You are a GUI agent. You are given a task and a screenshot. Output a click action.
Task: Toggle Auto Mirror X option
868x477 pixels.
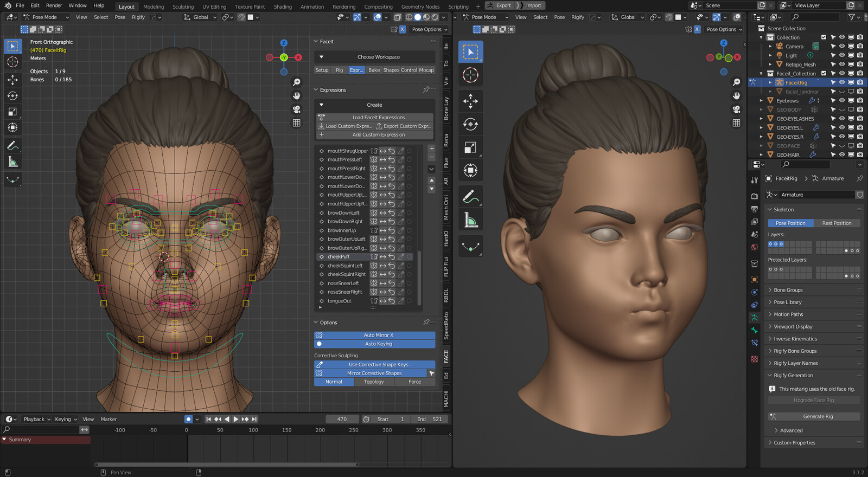[x=375, y=335]
